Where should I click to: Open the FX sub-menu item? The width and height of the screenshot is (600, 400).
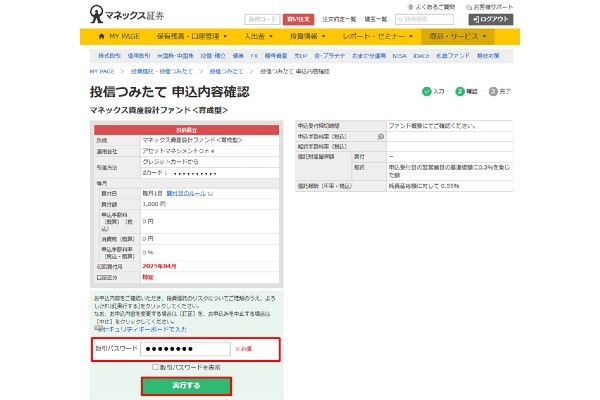(254, 56)
